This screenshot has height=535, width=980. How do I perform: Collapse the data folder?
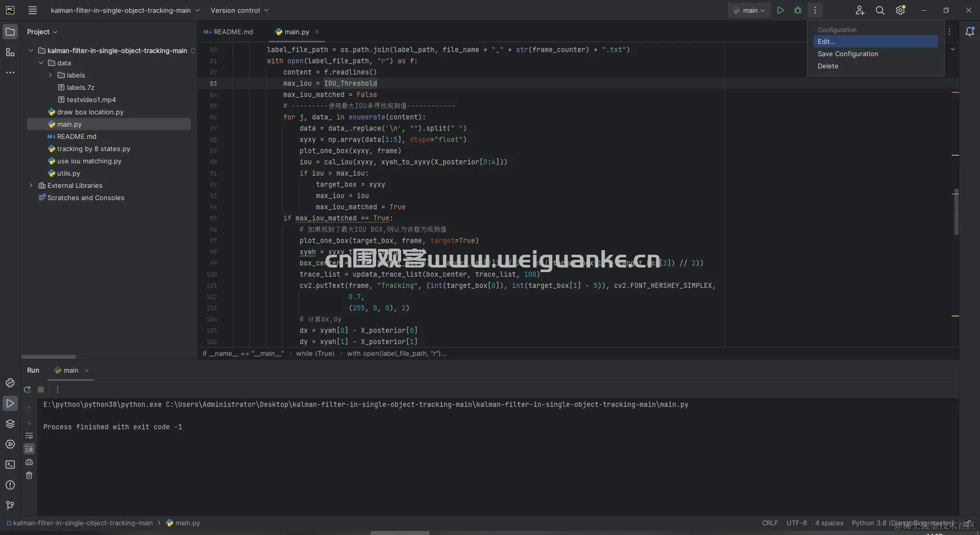pos(41,63)
